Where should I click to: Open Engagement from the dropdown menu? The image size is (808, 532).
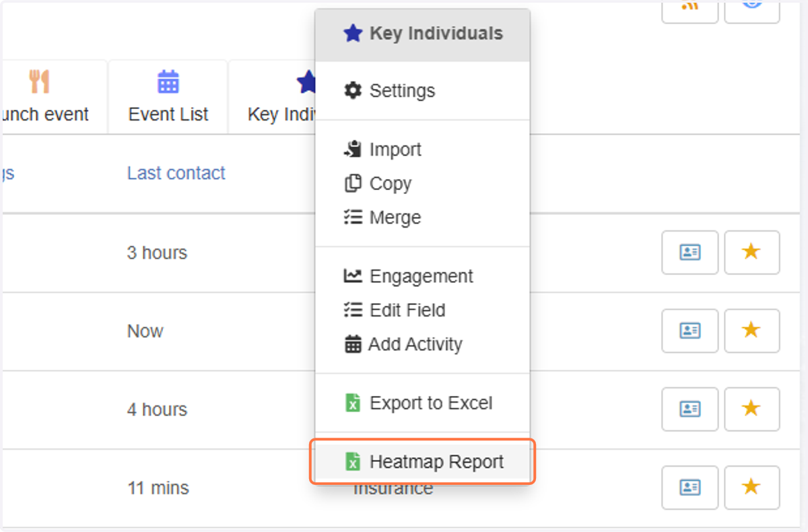point(423,276)
